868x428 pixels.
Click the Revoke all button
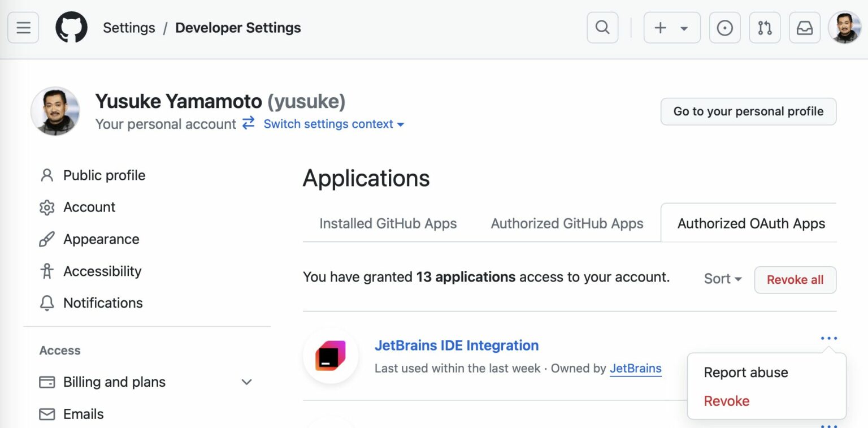[x=795, y=279]
